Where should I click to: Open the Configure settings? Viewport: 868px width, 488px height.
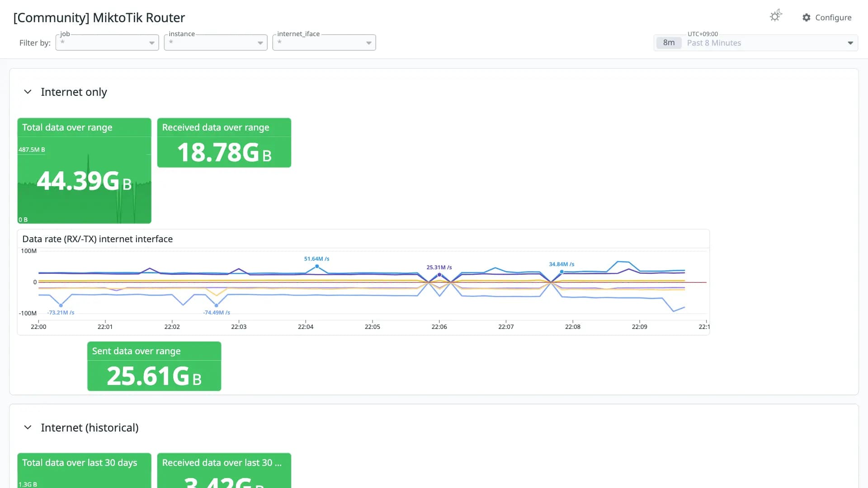point(827,17)
